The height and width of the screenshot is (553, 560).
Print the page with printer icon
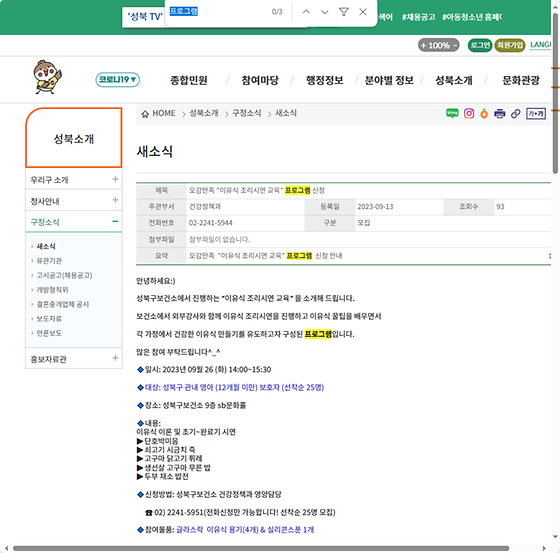(x=499, y=114)
